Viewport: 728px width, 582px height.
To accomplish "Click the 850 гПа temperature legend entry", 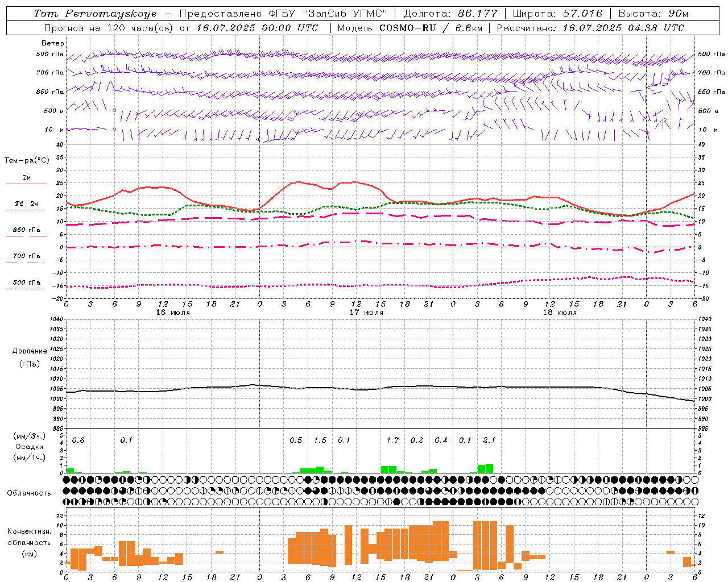I will [x=27, y=230].
